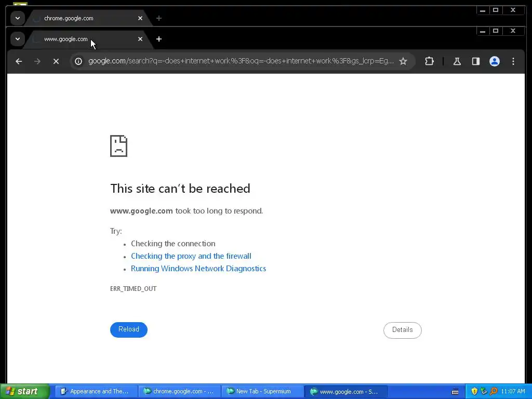Viewport: 532px width, 399px height.
Task: Open the Windows Start menu
Action: [24, 391]
